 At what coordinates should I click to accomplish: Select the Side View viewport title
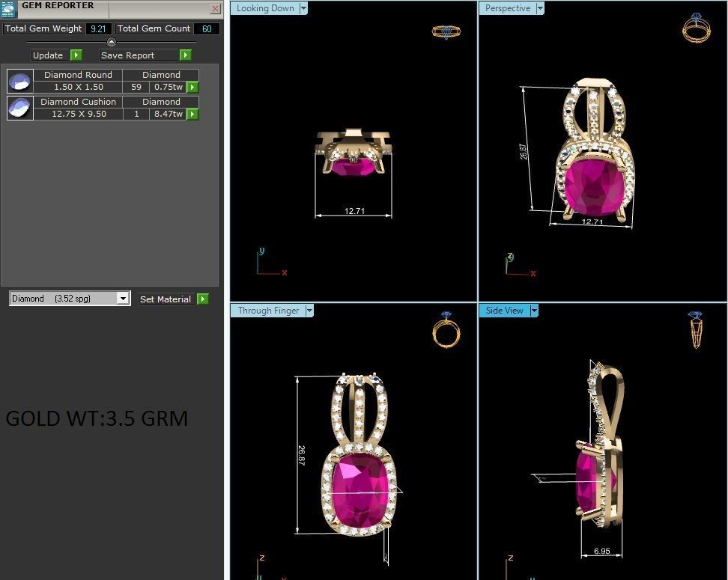click(504, 311)
